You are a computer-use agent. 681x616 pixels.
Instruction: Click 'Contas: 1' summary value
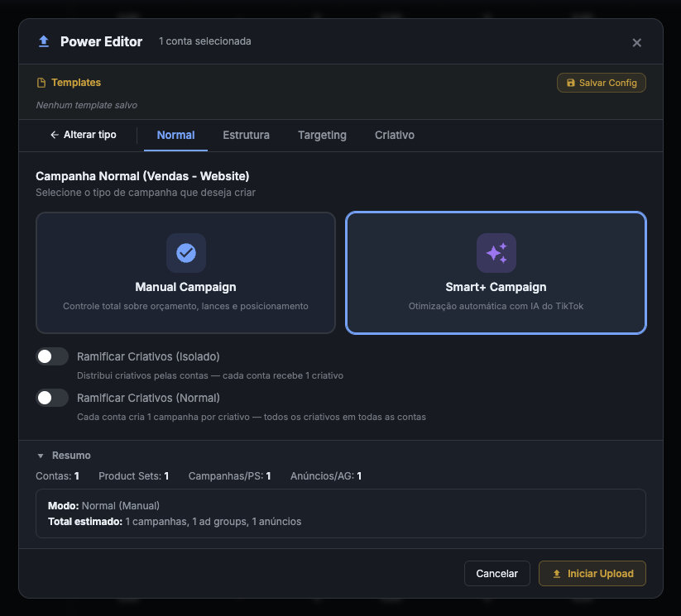point(57,476)
